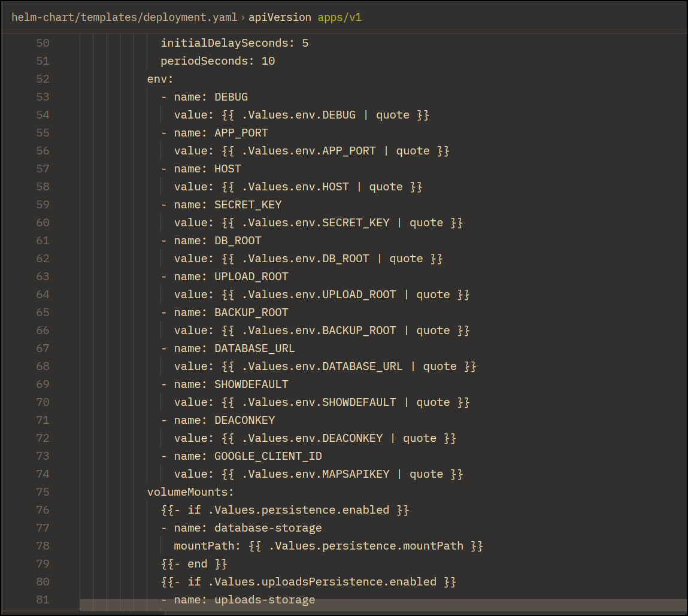This screenshot has height=616, width=688.
Task: Click the name: BACKUP_ROOT entry
Action: click(x=225, y=313)
